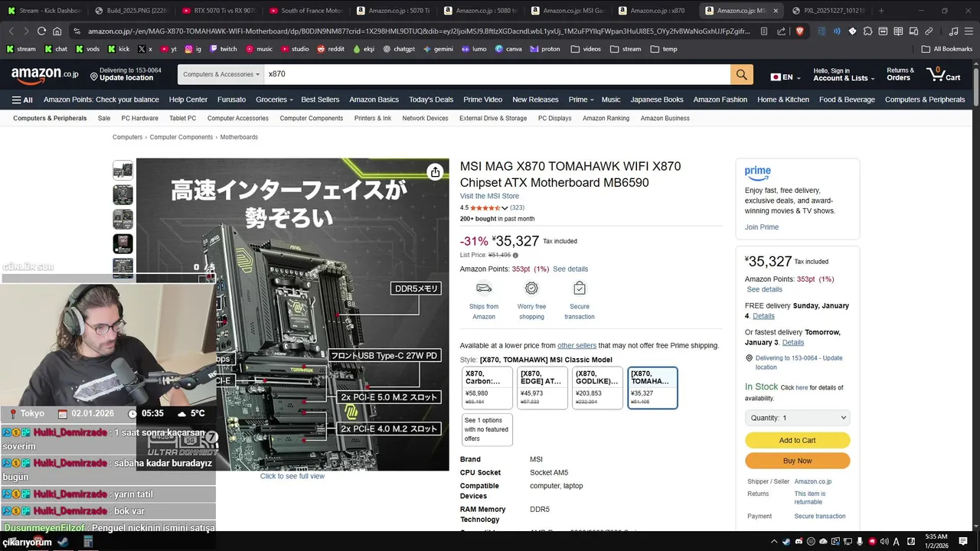
Task: Click the browser back arrow
Action: (11, 31)
